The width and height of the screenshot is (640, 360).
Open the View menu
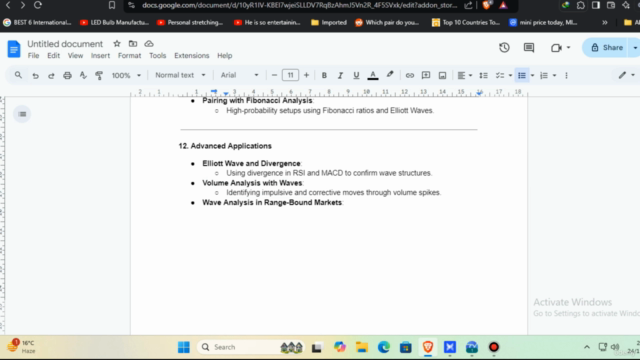(x=75, y=56)
